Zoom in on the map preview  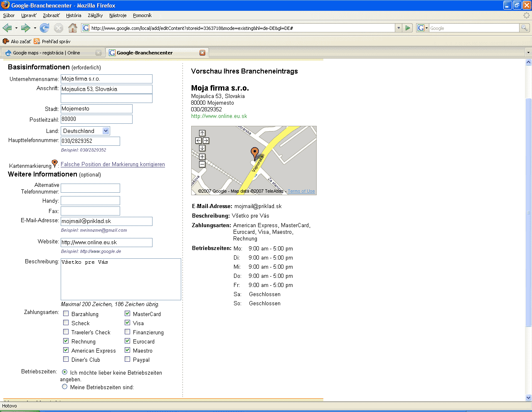point(202,157)
